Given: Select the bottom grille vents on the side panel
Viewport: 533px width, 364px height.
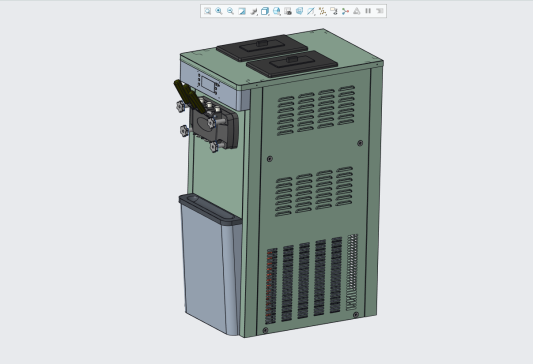Looking at the screenshot, I should point(311,279).
